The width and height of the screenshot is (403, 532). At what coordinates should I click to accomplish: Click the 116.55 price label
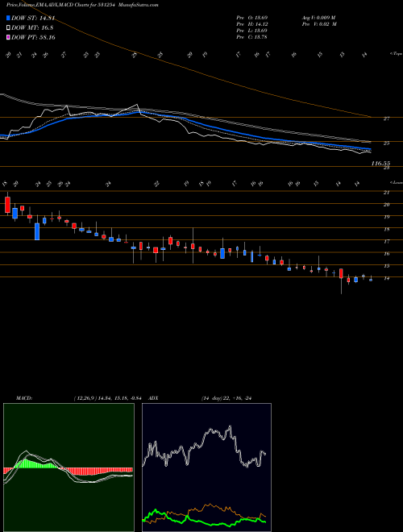tap(380, 163)
